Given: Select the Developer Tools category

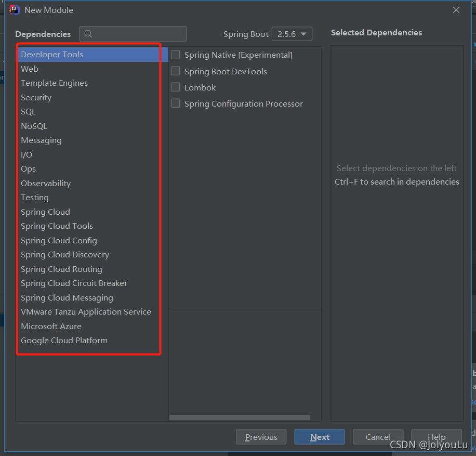Looking at the screenshot, I should coord(92,55).
